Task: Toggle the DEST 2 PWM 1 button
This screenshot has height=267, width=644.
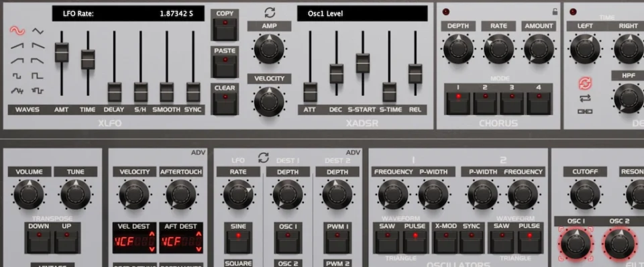Action: pyautogui.click(x=337, y=242)
